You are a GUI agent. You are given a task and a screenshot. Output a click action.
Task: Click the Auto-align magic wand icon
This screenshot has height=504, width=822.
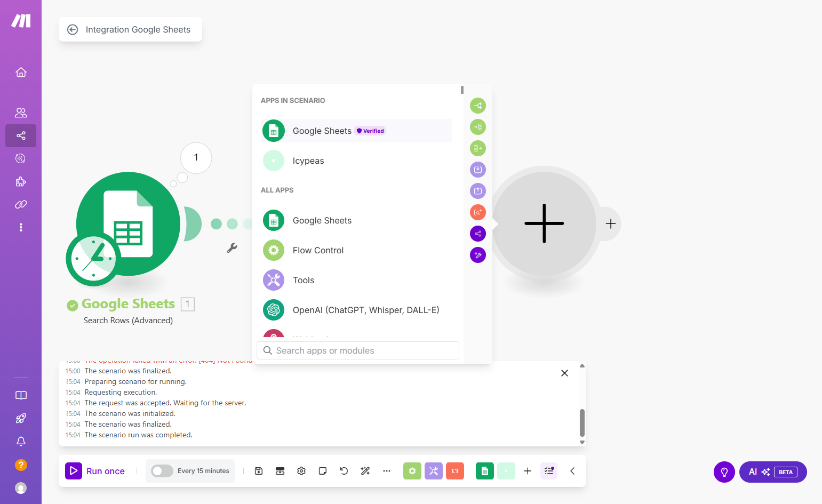tap(365, 471)
